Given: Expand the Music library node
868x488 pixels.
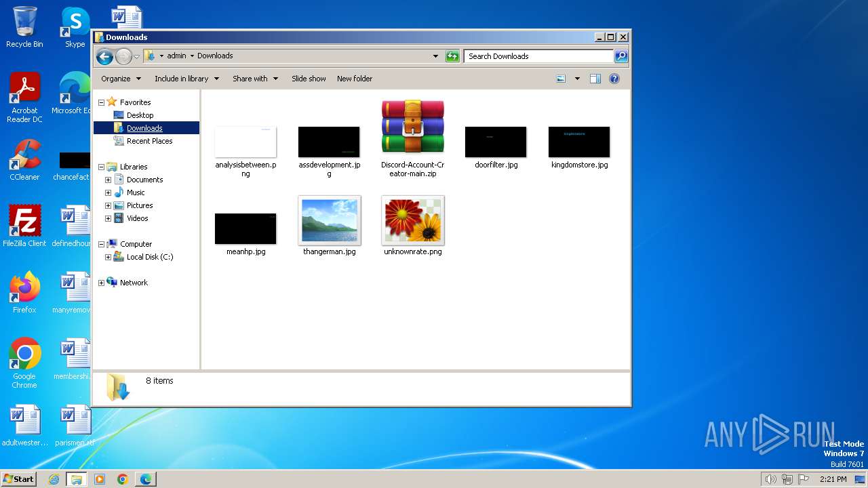Looking at the screenshot, I should click(x=108, y=192).
